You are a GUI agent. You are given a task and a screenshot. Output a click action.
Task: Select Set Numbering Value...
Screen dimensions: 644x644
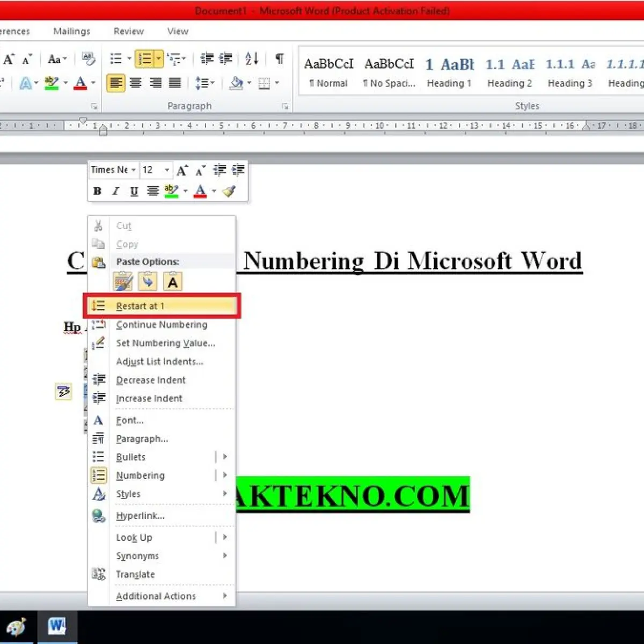point(162,343)
